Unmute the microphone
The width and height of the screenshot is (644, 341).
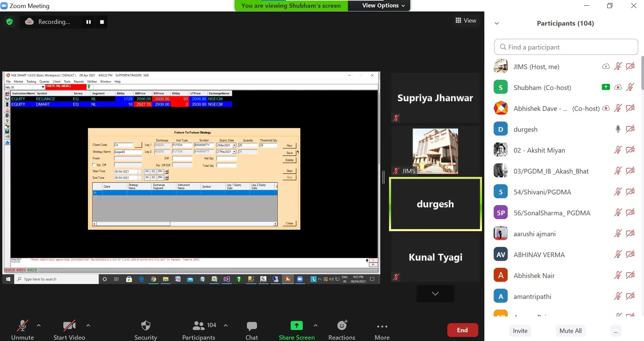pos(22,330)
